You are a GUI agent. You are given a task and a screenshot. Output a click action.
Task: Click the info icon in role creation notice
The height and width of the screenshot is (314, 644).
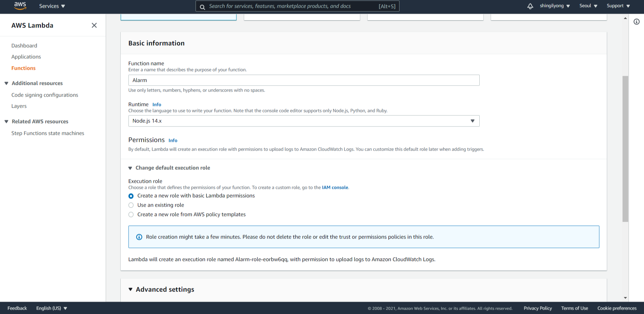(x=139, y=237)
